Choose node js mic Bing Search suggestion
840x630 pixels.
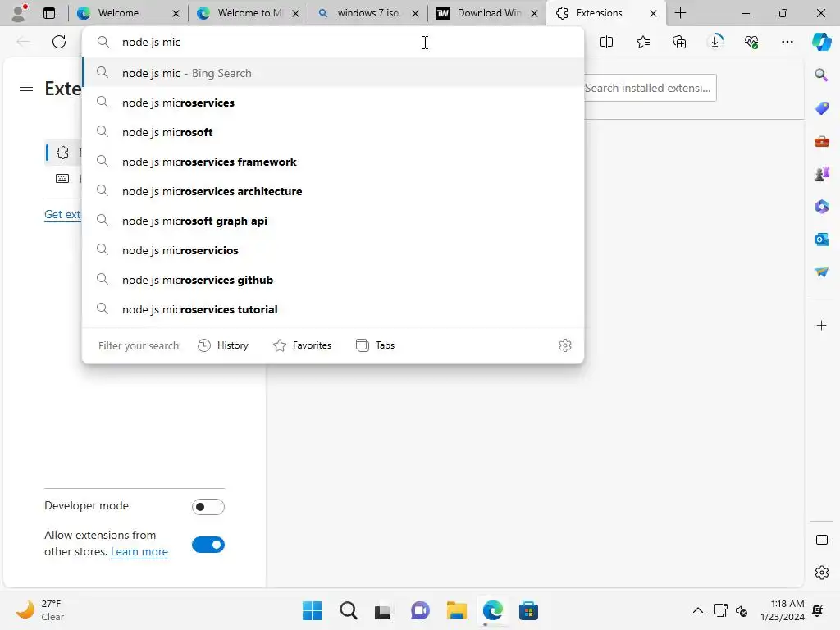(333, 73)
